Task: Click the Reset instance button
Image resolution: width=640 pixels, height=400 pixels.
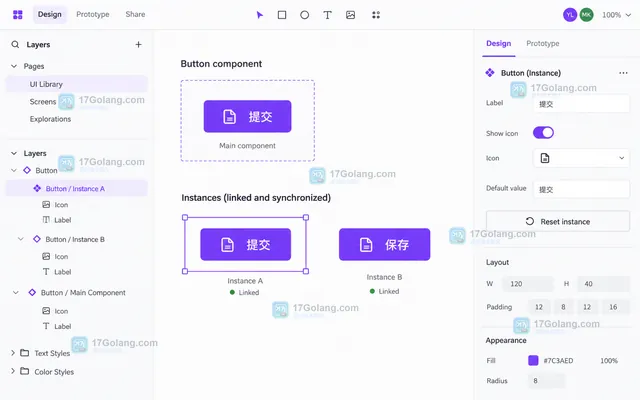Action: [x=558, y=221]
